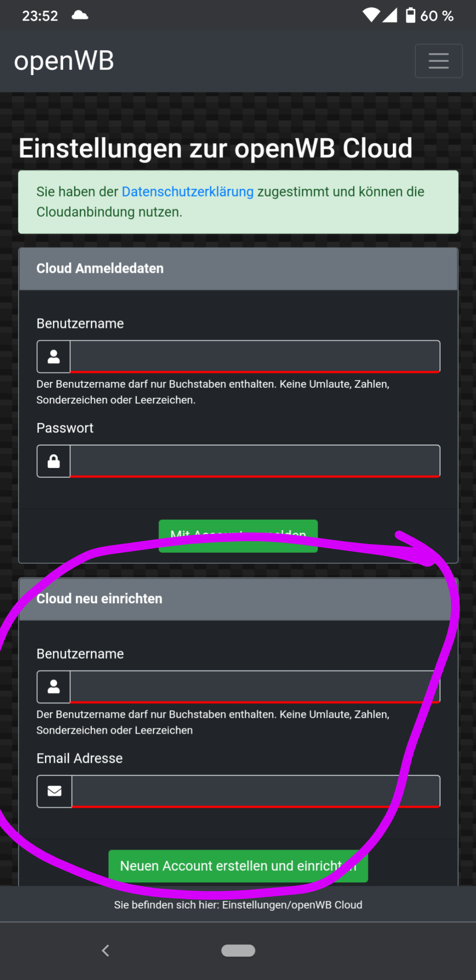Tap the home pill navigation button

(238, 950)
